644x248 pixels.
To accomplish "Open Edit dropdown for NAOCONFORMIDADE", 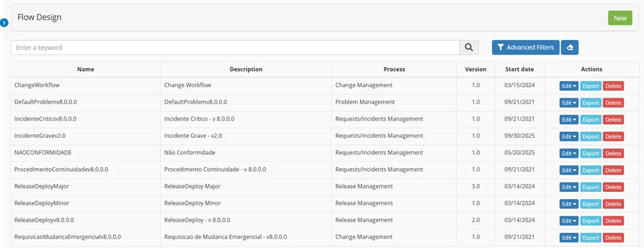I will (x=569, y=153).
